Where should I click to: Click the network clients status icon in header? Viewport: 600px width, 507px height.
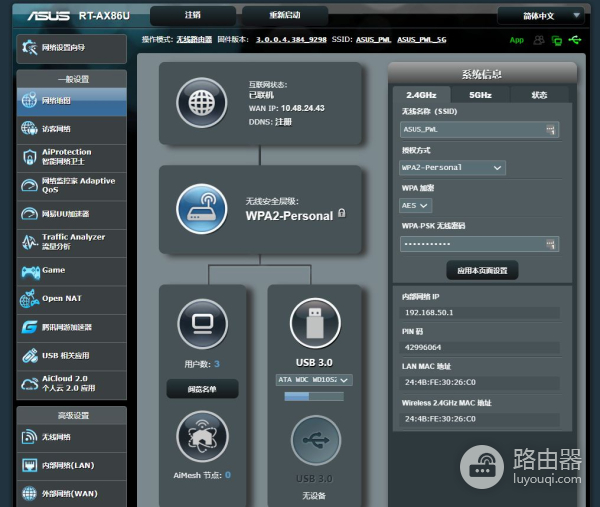pos(557,40)
